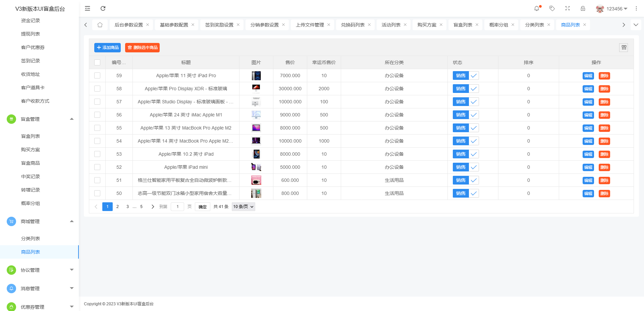Click the lock screen icon
This screenshot has width=644, height=311.
[583, 8]
